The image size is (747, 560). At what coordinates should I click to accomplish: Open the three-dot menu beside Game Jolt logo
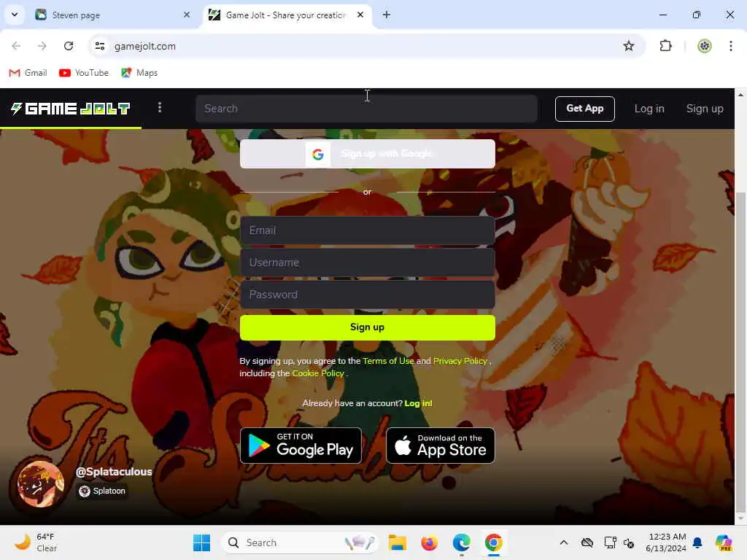pyautogui.click(x=160, y=108)
